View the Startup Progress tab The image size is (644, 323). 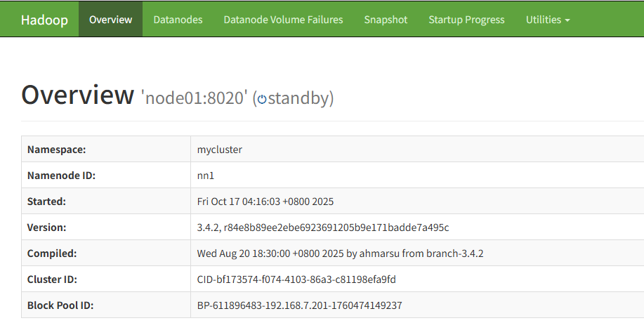466,20
